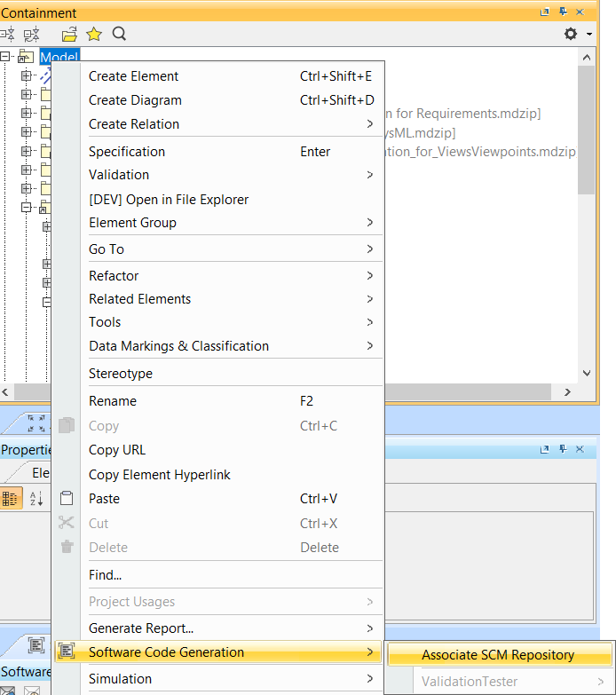Click the Ele tab in the Properties panel
This screenshot has width=616, height=695.
pyautogui.click(x=41, y=473)
